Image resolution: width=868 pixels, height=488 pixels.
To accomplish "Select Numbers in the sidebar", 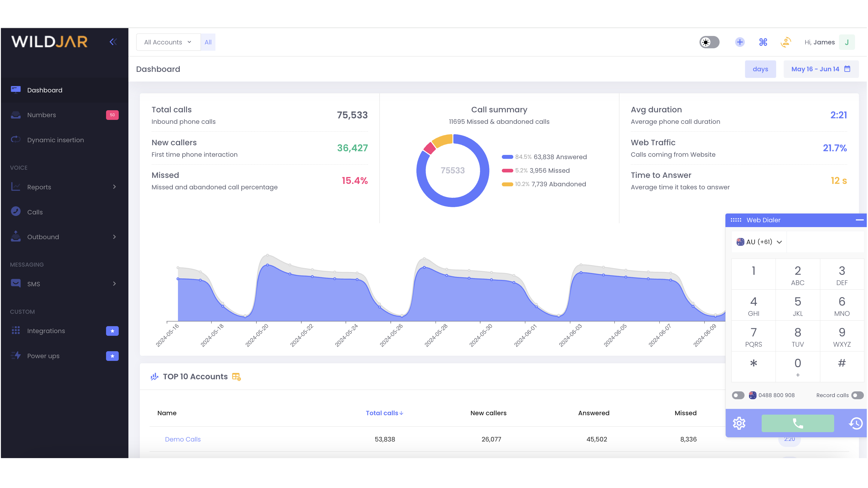I will (41, 115).
